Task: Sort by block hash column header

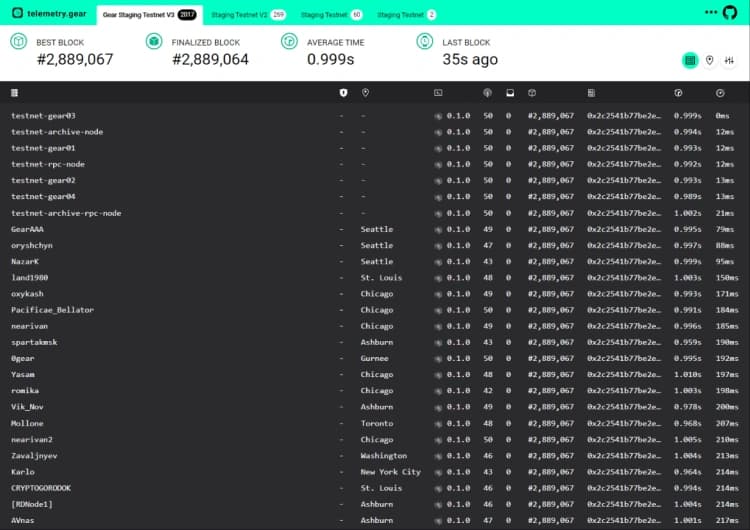Action: point(592,93)
